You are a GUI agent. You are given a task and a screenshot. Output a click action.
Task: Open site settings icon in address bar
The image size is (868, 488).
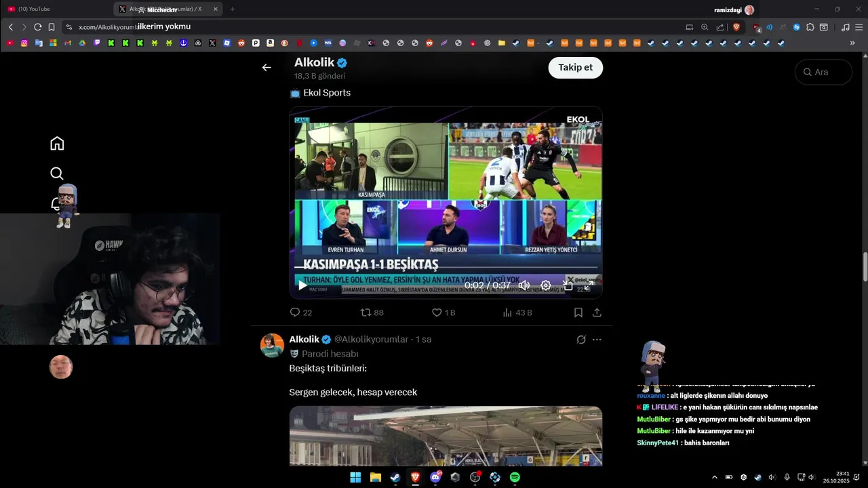[68, 27]
